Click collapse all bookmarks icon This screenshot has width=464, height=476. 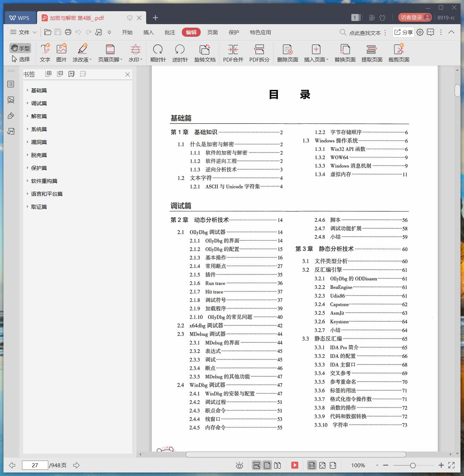coord(60,74)
